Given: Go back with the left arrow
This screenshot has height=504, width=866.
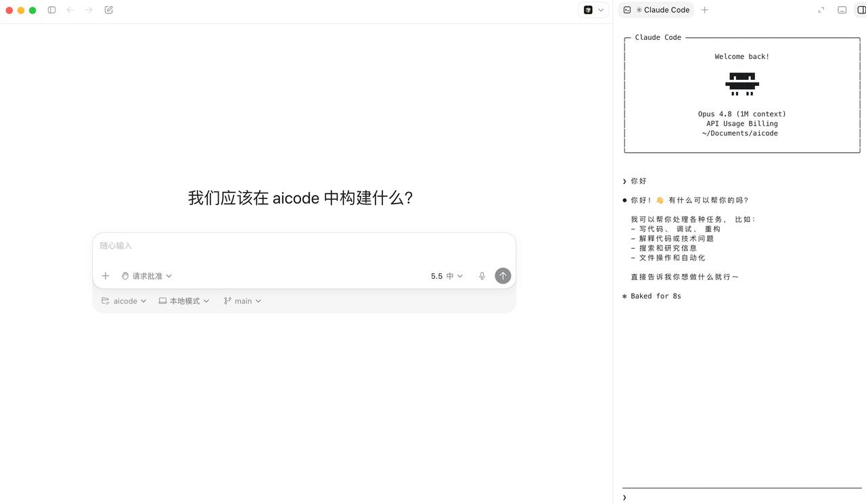Looking at the screenshot, I should (x=70, y=10).
